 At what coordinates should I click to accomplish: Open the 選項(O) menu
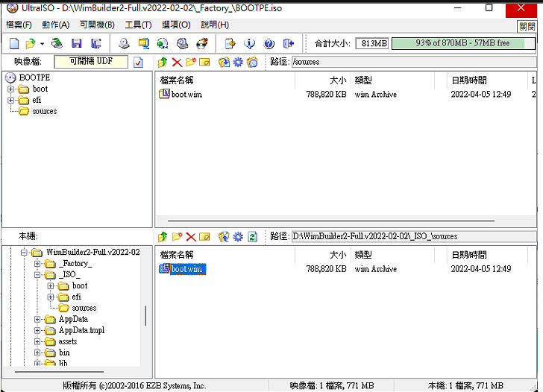click(176, 25)
